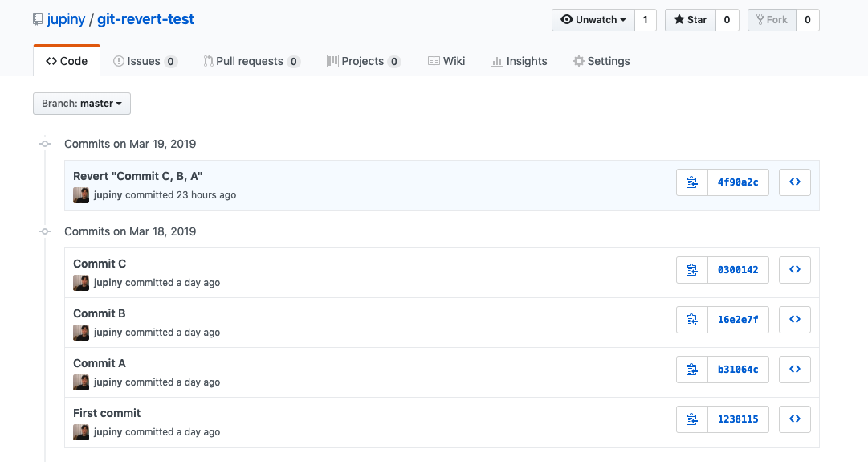The image size is (868, 462).
Task: Click author avatar on Commit B row
Action: tap(81, 333)
